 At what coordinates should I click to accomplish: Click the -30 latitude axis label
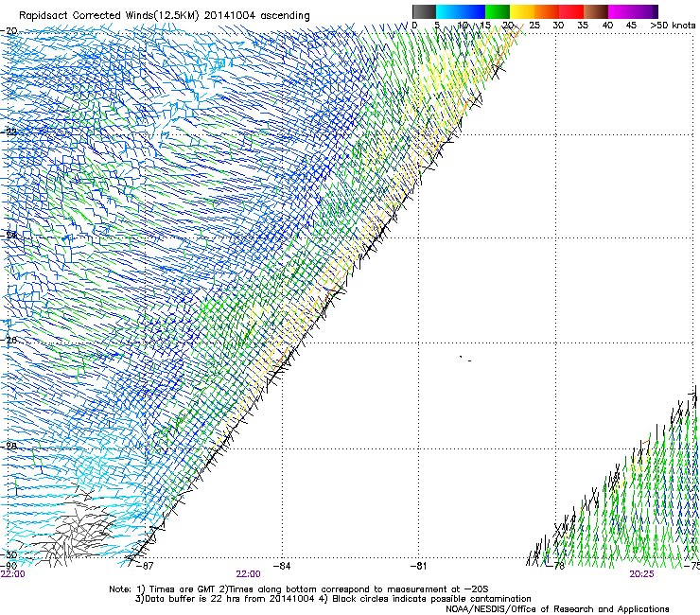[x=9, y=554]
